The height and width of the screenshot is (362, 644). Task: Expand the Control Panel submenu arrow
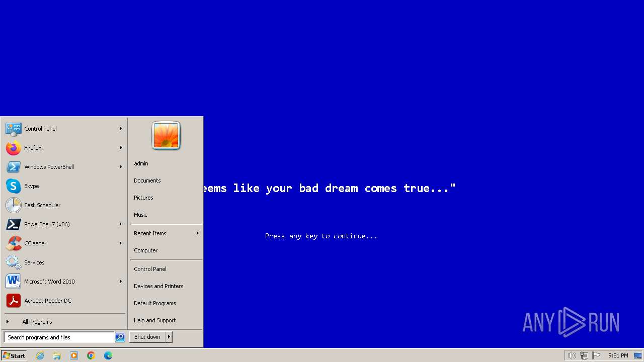[121, 129]
